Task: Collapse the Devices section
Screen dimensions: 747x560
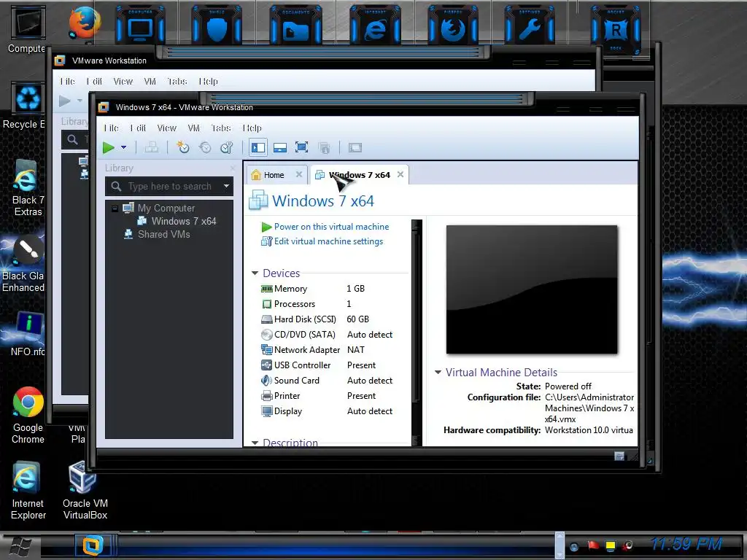Action: click(x=255, y=273)
